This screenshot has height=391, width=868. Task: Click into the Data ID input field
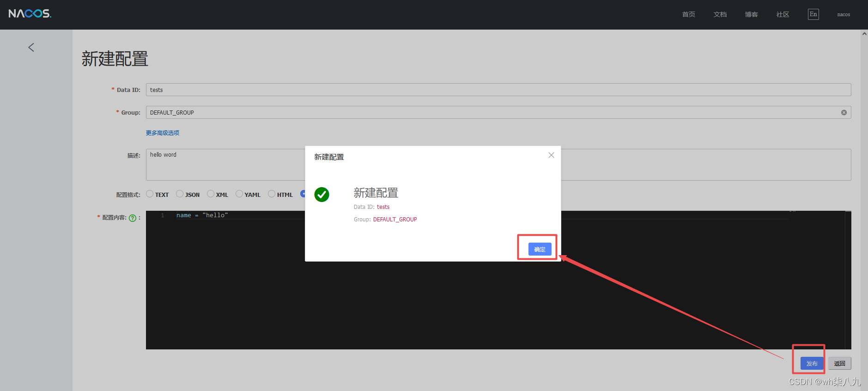[x=498, y=90]
